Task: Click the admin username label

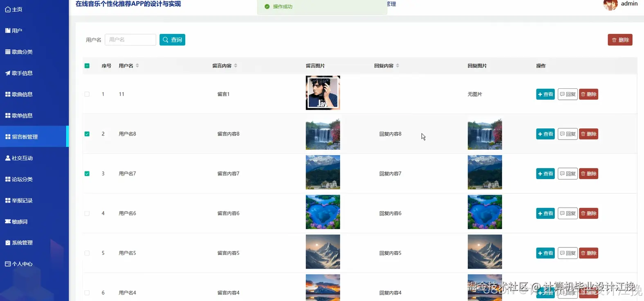Action: click(629, 4)
